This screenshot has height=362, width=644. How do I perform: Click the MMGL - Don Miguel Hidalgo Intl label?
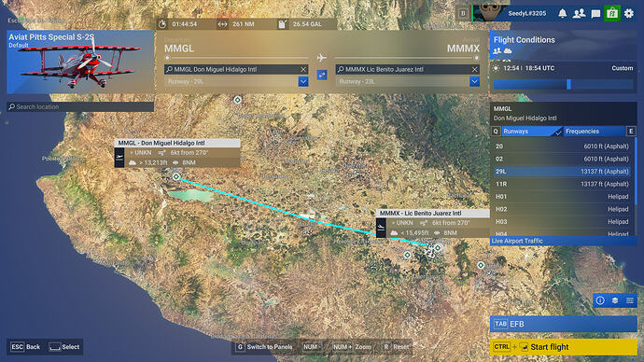177,143
